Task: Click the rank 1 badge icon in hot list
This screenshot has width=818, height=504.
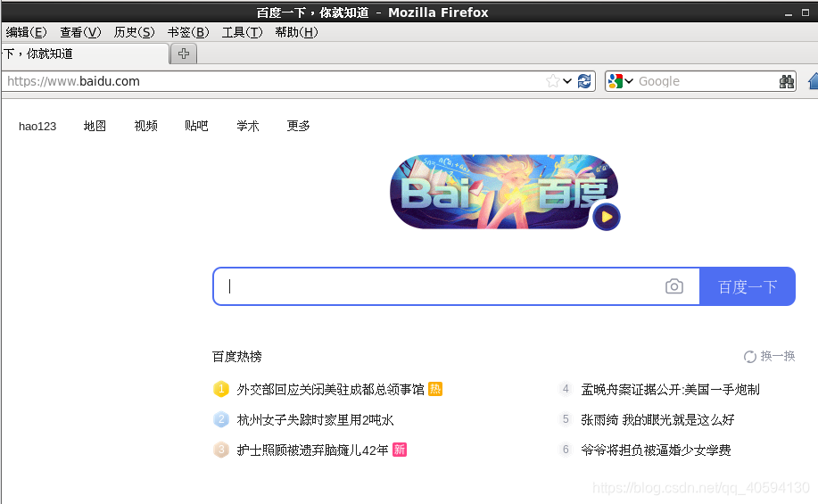Action: point(221,389)
